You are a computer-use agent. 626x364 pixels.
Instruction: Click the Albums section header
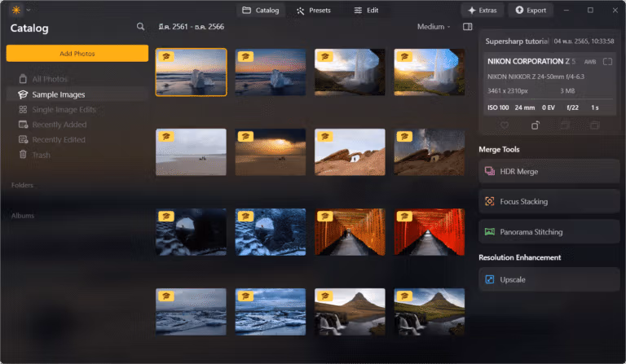(x=23, y=216)
